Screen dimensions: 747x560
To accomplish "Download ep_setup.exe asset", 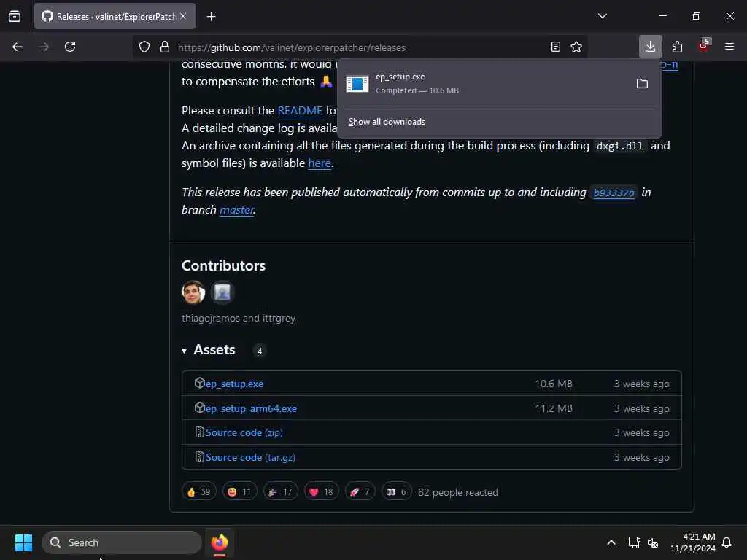I will pos(234,384).
